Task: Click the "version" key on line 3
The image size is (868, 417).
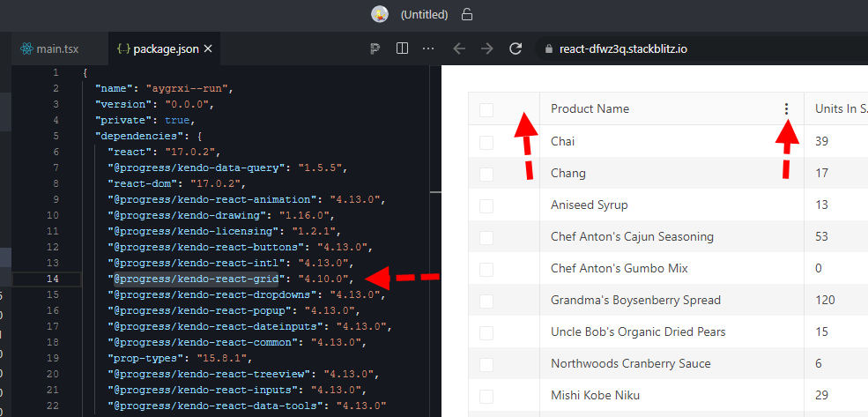Action: click(122, 104)
